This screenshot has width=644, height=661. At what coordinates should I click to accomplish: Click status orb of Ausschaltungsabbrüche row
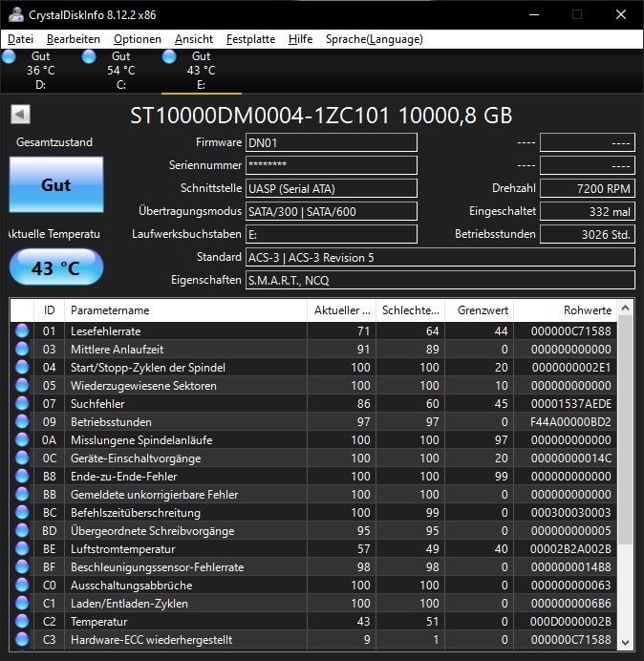pos(22,585)
